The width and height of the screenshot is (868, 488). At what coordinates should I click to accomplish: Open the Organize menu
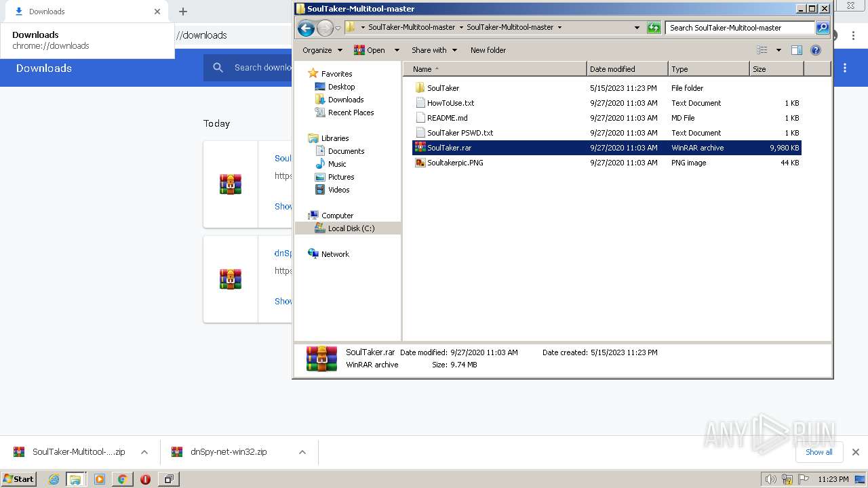[321, 50]
